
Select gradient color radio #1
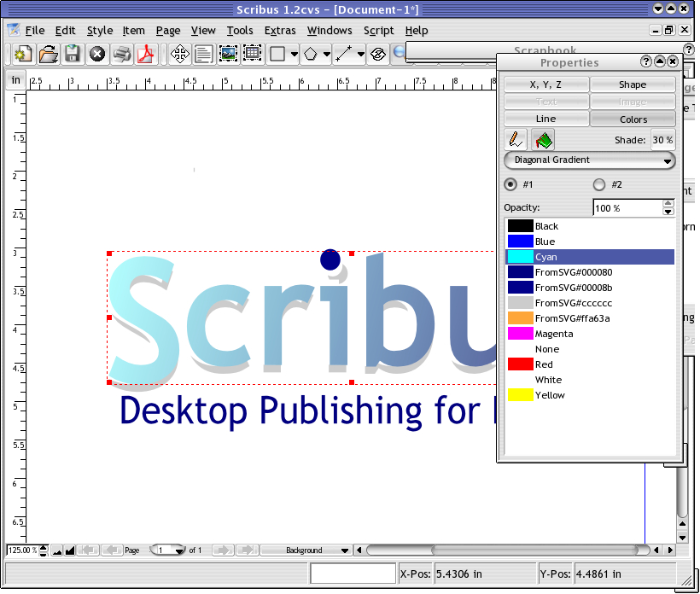510,184
